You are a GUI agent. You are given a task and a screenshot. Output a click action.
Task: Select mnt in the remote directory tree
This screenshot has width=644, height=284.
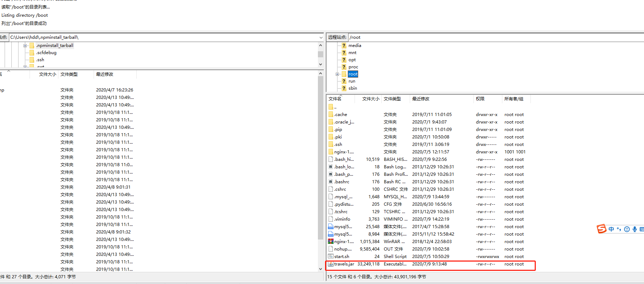(x=352, y=53)
